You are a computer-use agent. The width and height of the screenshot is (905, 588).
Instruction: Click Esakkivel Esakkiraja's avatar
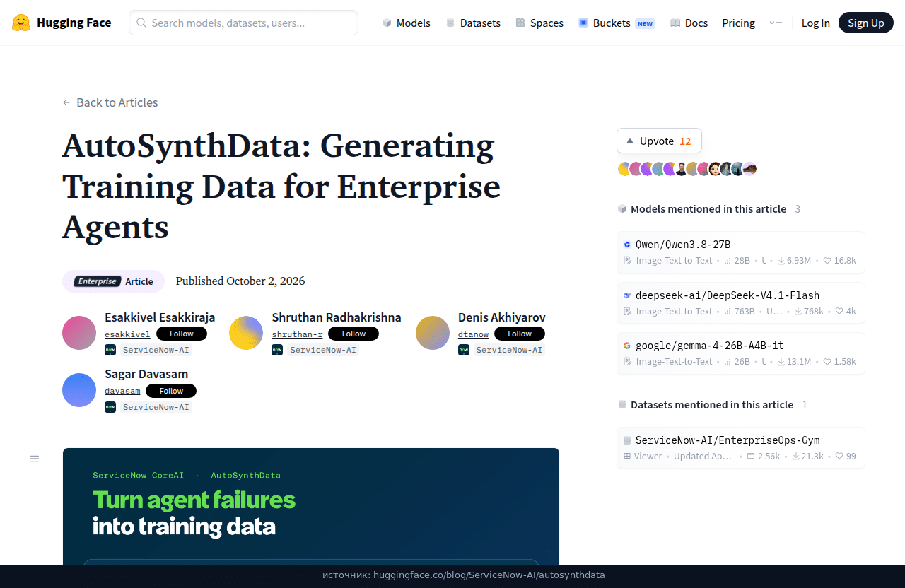(79, 333)
